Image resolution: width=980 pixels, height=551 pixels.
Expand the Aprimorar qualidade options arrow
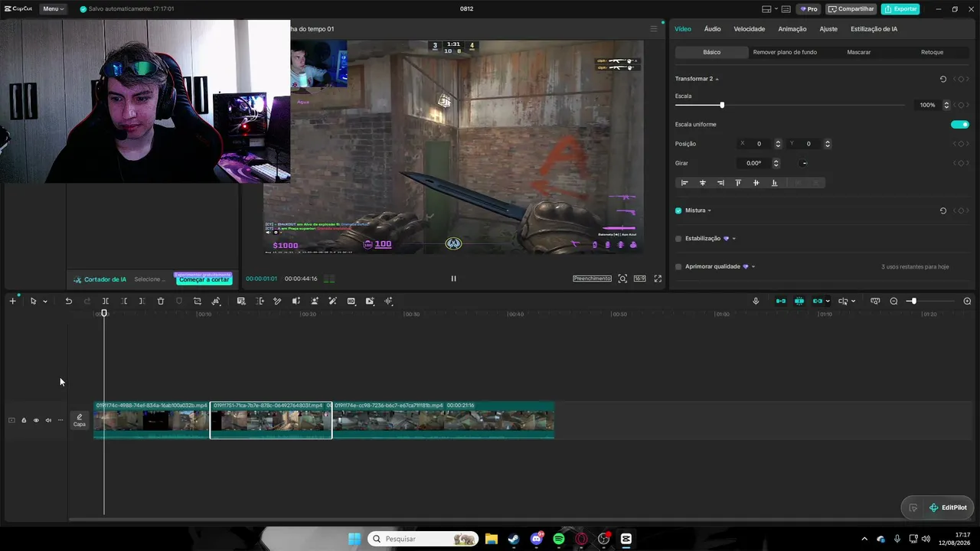753,267
